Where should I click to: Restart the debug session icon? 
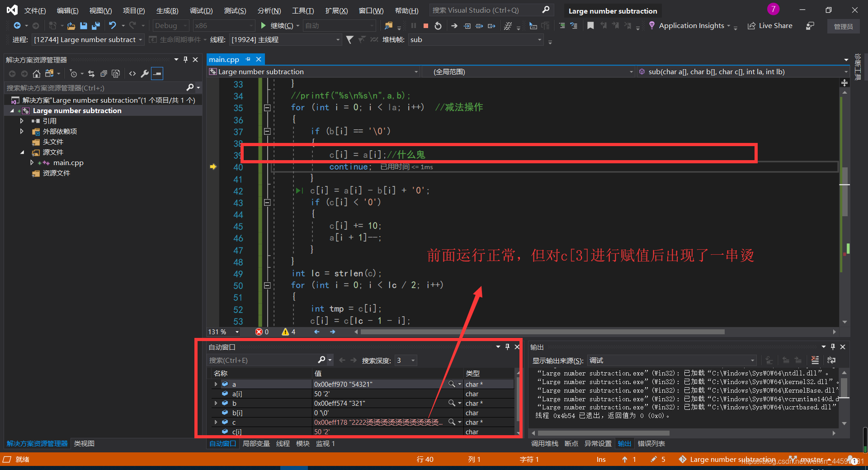[x=438, y=26]
